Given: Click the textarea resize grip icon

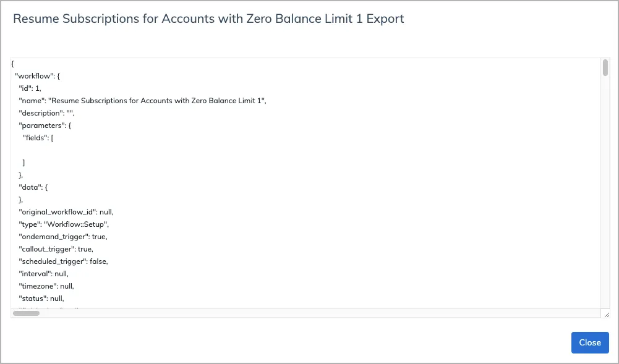Looking at the screenshot, I should pos(607,315).
